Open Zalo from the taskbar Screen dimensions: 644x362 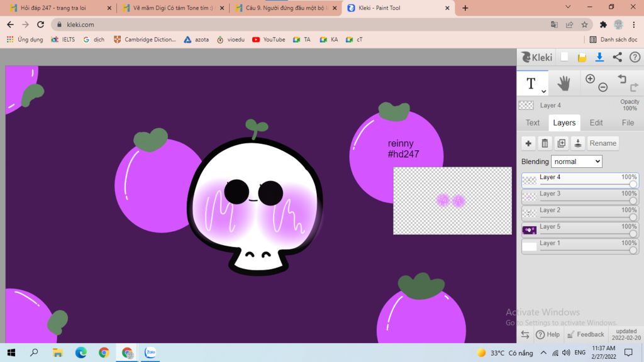point(150,353)
